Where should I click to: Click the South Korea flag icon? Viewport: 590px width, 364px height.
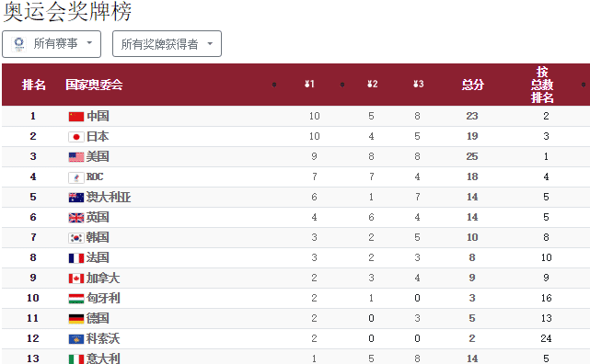(x=76, y=238)
